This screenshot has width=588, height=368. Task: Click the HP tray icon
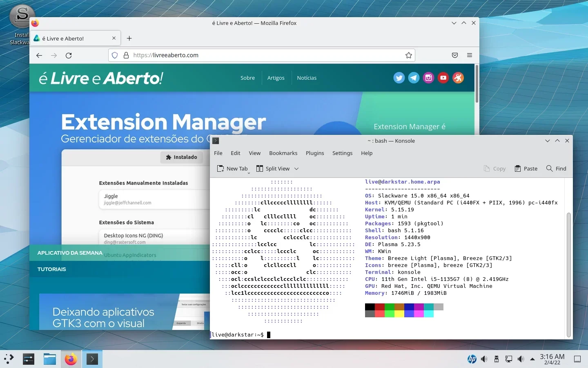(472, 359)
